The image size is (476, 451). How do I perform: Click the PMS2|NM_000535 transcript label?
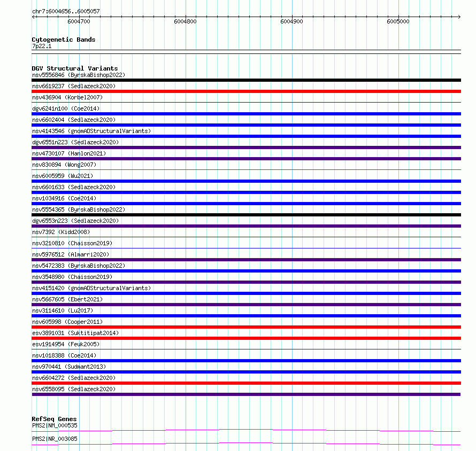click(55, 425)
